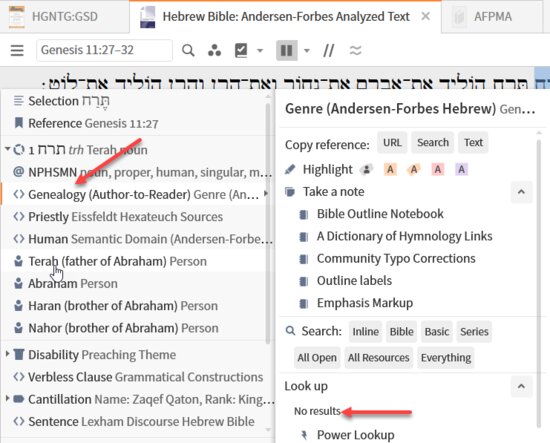Switch to the AFPMA tab
This screenshot has height=443, width=550.
[x=493, y=16]
